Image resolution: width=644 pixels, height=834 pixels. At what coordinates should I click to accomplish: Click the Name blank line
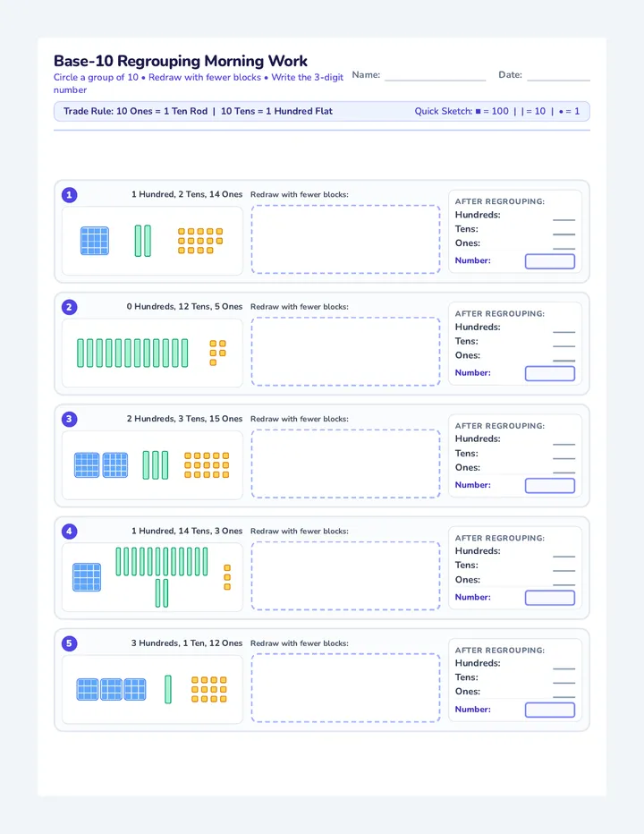click(x=436, y=75)
